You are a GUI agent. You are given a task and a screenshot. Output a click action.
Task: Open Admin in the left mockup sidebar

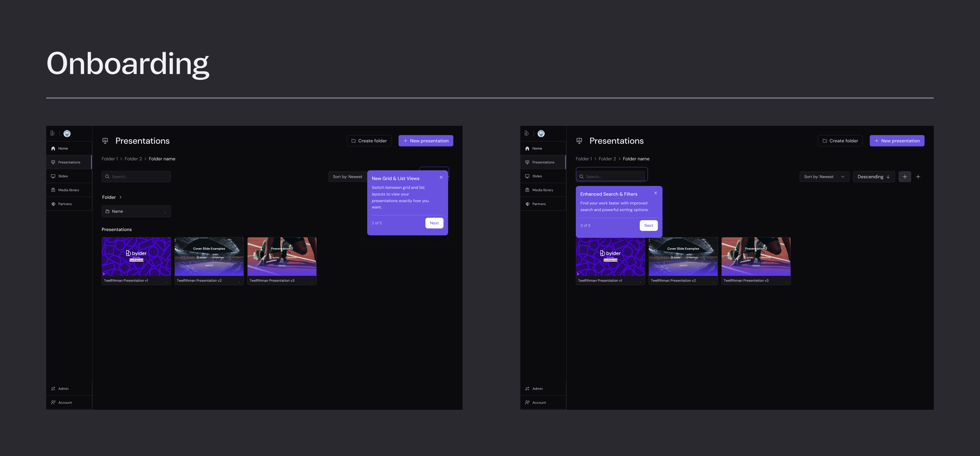point(63,389)
